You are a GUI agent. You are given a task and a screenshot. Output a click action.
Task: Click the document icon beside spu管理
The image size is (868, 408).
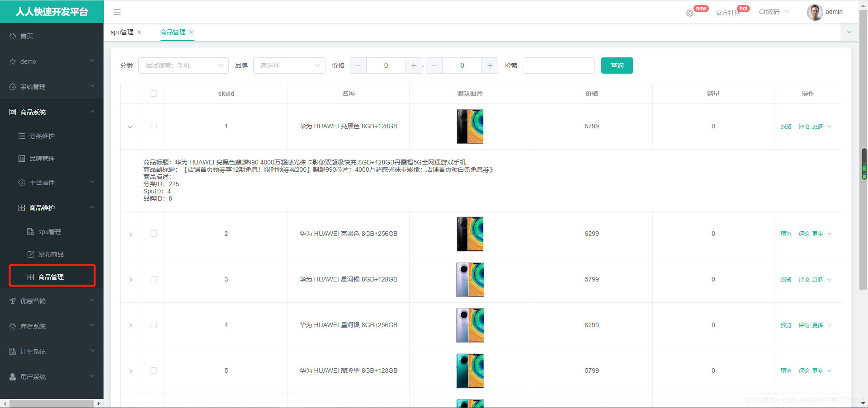click(x=31, y=232)
